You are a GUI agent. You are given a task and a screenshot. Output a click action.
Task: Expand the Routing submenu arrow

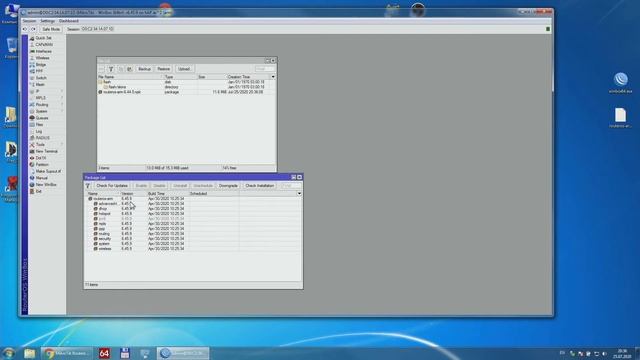pyautogui.click(x=62, y=104)
